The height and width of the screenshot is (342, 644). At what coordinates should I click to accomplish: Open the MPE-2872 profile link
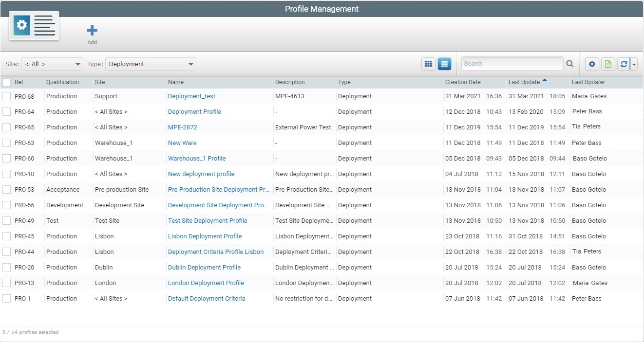click(182, 127)
